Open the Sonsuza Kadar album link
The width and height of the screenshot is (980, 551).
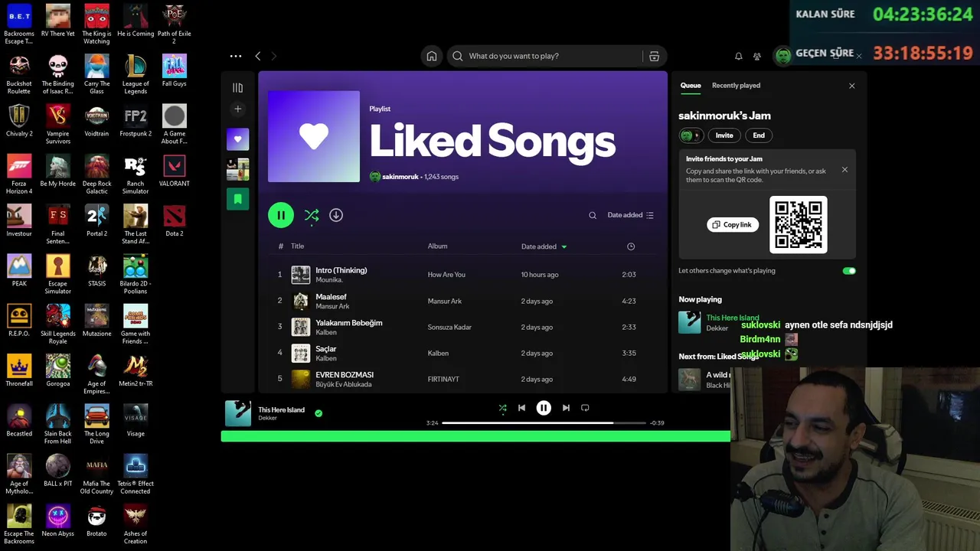coord(449,327)
